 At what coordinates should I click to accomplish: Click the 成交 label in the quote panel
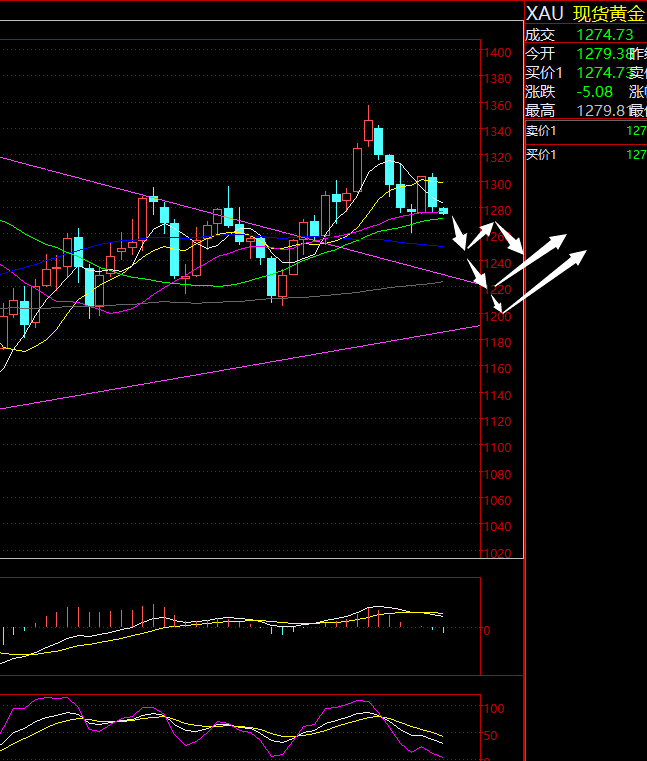pos(540,35)
